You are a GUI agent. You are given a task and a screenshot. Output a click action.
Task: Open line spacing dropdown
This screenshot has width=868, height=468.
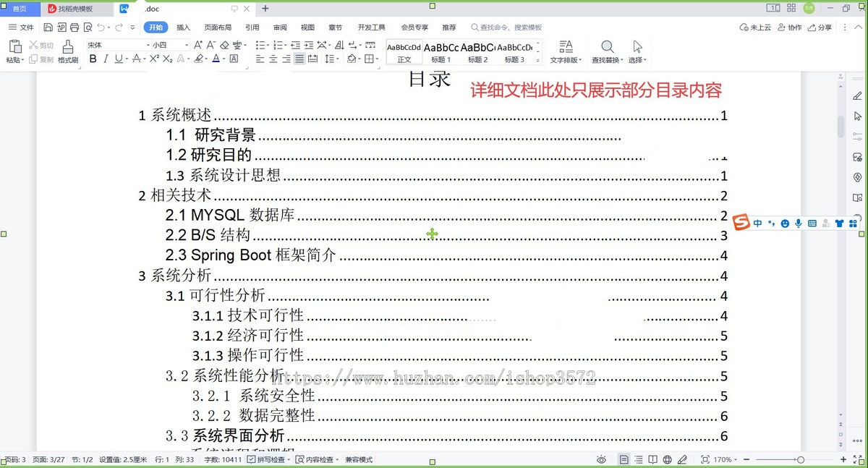point(339,59)
